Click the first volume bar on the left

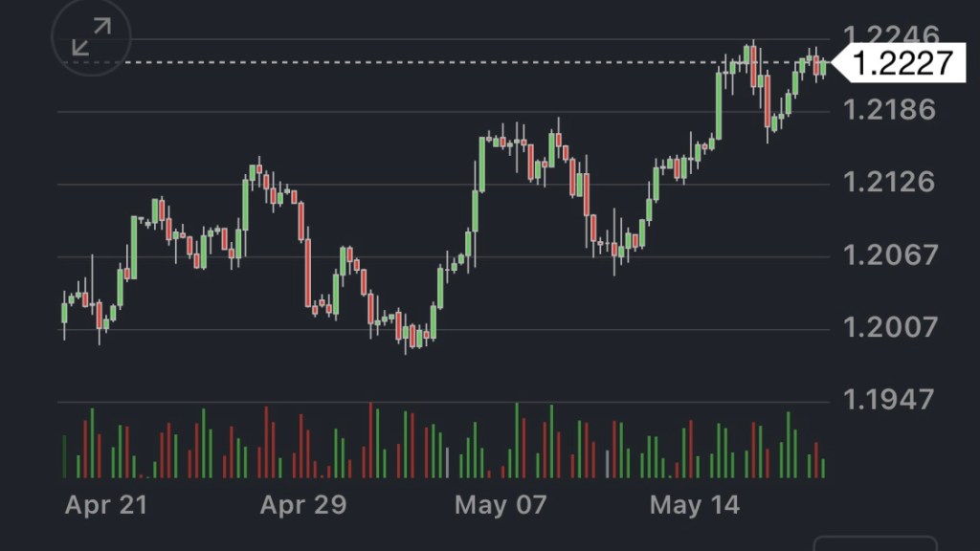coord(64,456)
